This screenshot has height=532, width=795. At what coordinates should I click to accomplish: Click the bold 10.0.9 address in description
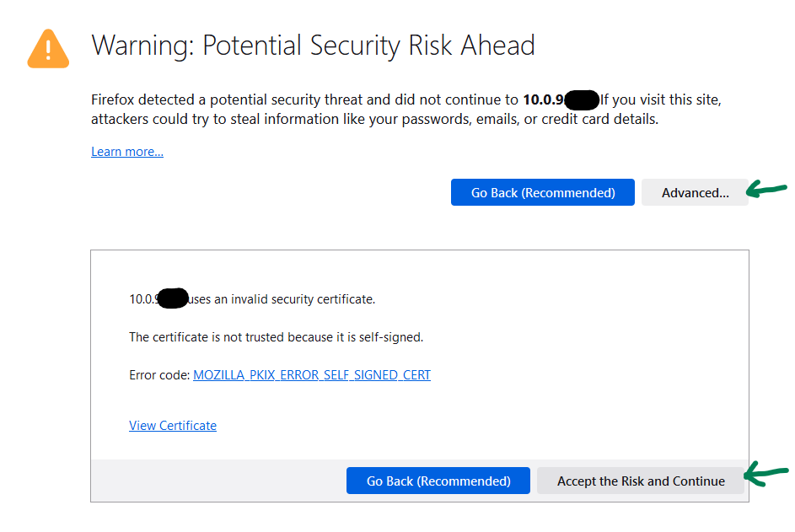pyautogui.click(x=543, y=99)
